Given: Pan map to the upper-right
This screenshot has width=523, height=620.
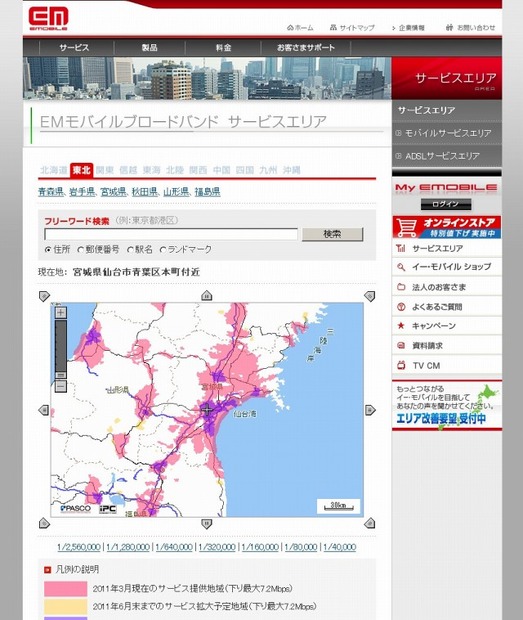Looking at the screenshot, I should (x=369, y=297).
